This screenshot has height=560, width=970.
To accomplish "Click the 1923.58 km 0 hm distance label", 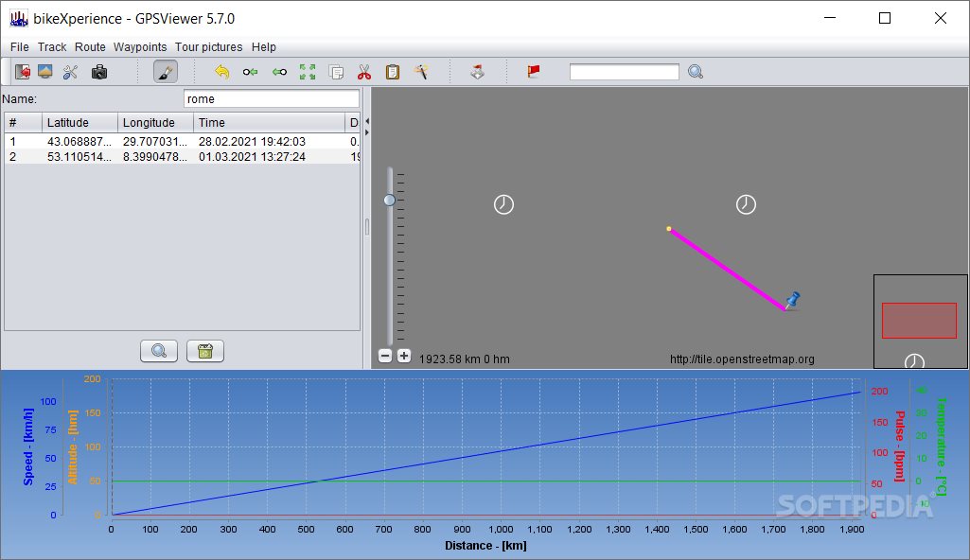I will coord(465,359).
